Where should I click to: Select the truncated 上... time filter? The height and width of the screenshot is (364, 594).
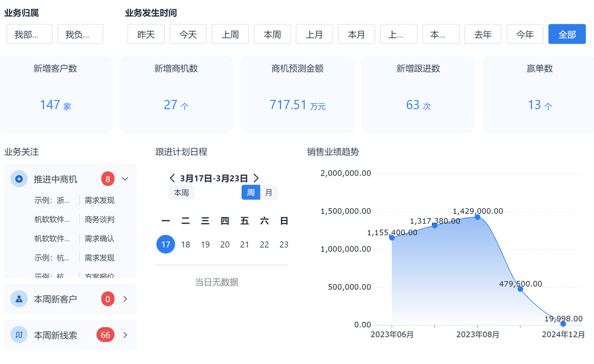pyautogui.click(x=398, y=34)
